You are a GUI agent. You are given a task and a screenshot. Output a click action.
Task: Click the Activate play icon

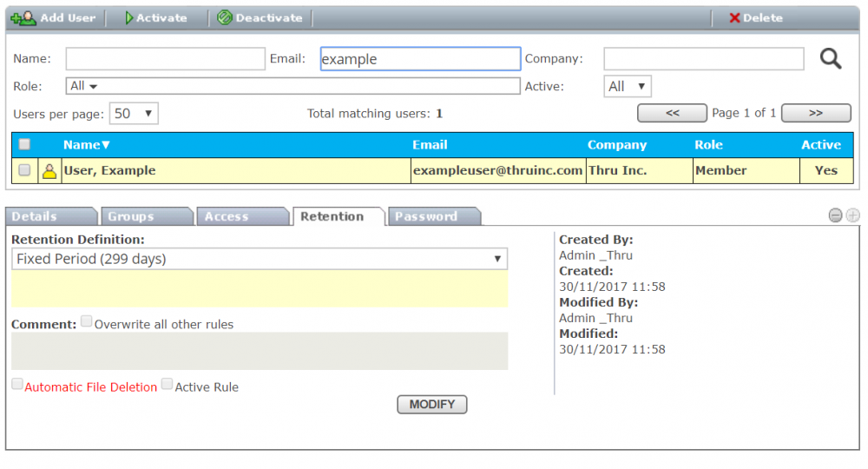pyautogui.click(x=128, y=17)
